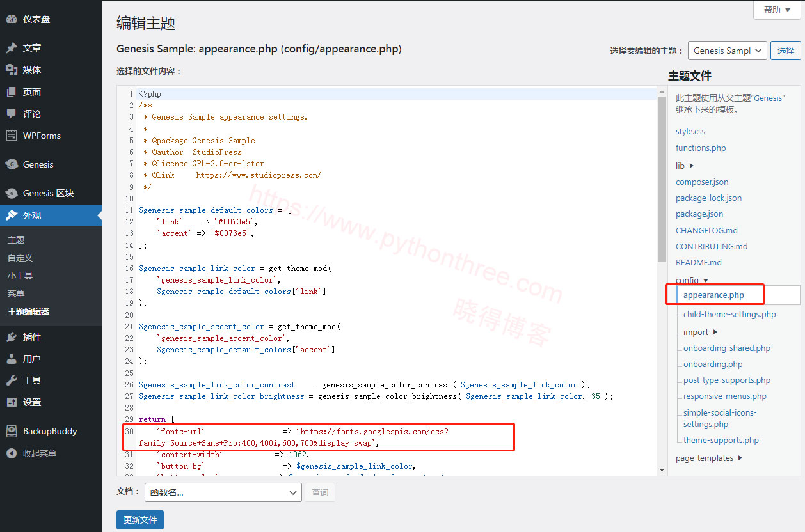Open the theme selector Genesis Sample dropdown

point(727,51)
